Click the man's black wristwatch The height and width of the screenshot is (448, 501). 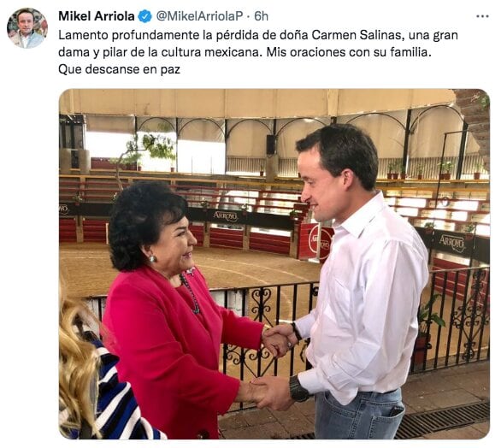coord(298,389)
